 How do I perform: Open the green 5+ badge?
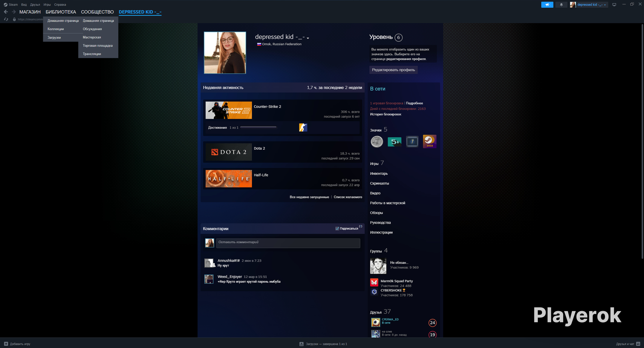point(394,142)
